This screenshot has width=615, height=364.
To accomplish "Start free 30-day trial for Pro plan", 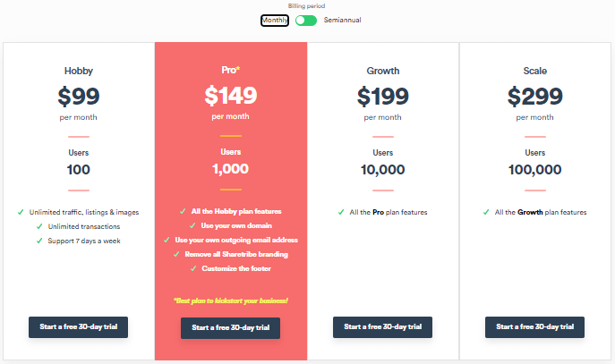I will tap(230, 328).
